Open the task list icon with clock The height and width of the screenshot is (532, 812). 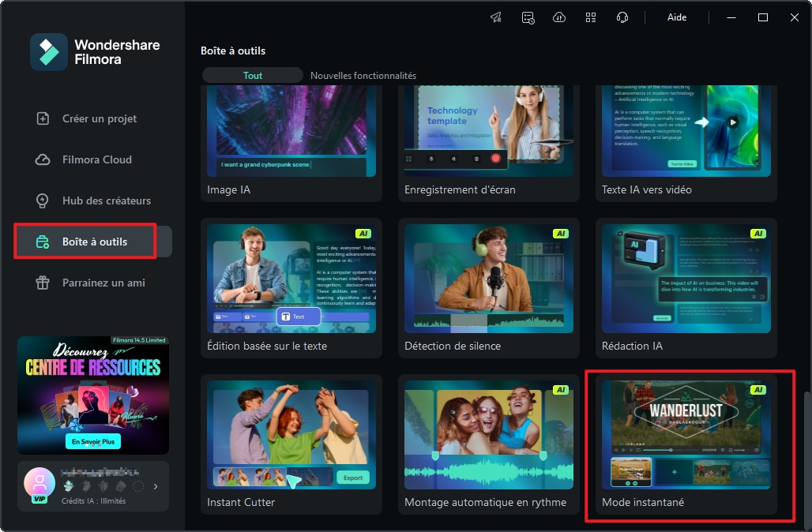[528, 17]
